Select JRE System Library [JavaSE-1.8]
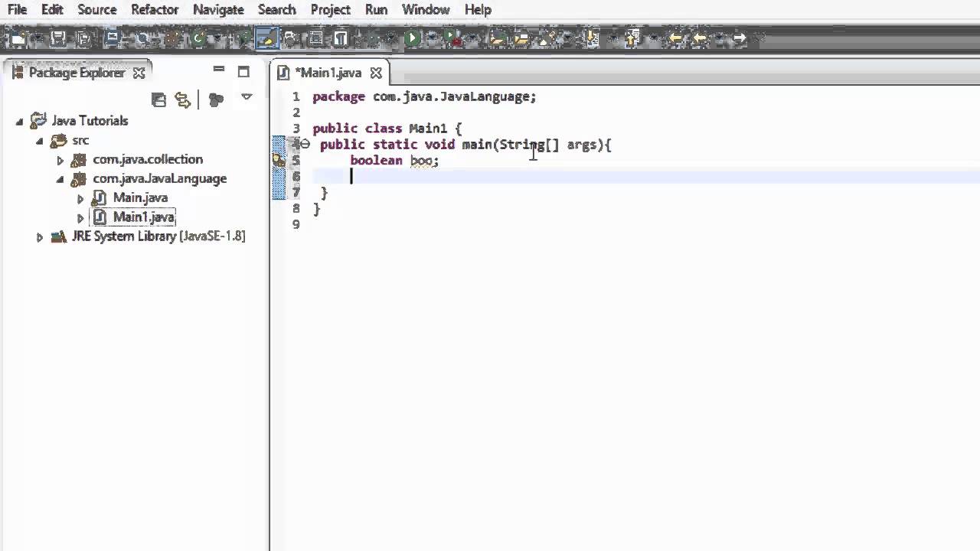 click(158, 236)
